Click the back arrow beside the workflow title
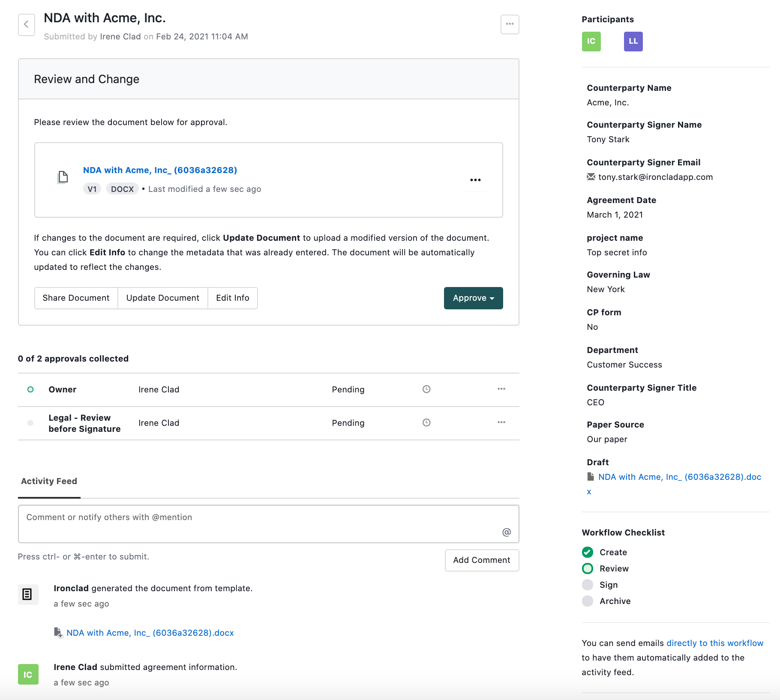Viewport: 780px width, 700px height. (x=26, y=24)
